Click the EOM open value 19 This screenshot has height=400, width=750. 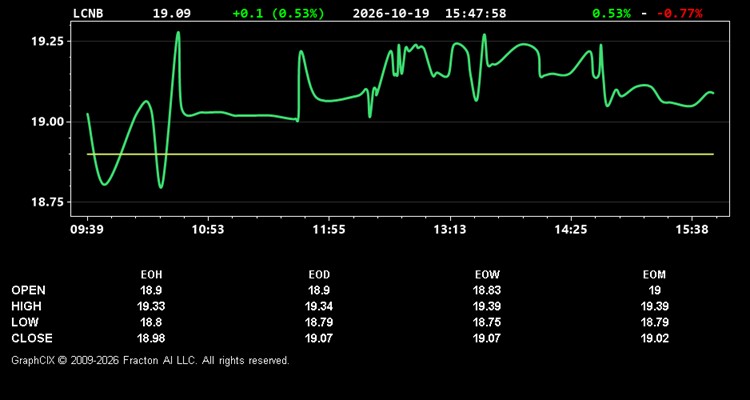tap(654, 290)
